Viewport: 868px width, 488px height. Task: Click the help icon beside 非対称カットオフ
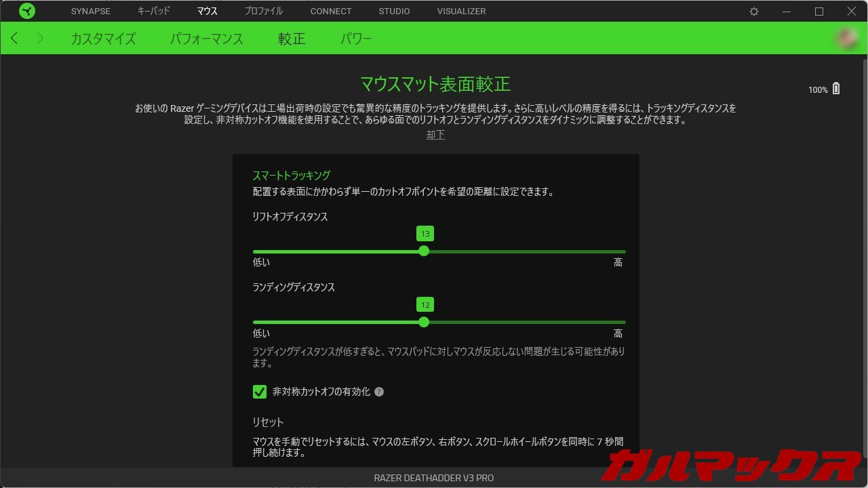click(x=379, y=392)
